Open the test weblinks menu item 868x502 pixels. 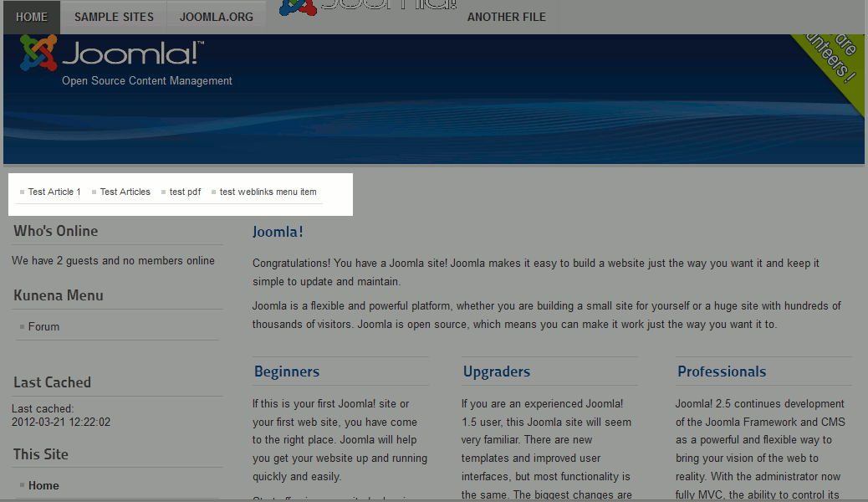(268, 192)
